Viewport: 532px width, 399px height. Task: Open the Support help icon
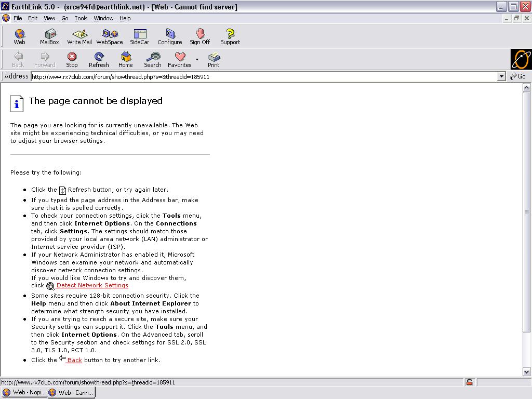click(x=230, y=36)
